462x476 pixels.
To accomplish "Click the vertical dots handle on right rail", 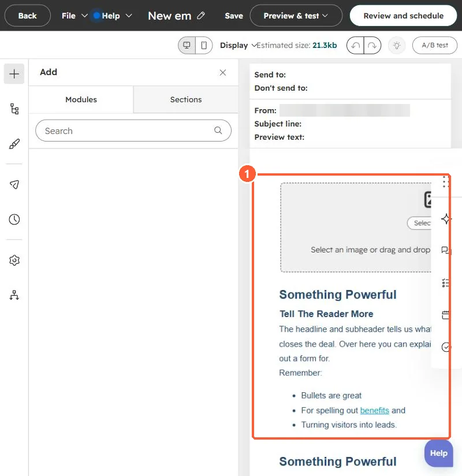I will [445, 181].
